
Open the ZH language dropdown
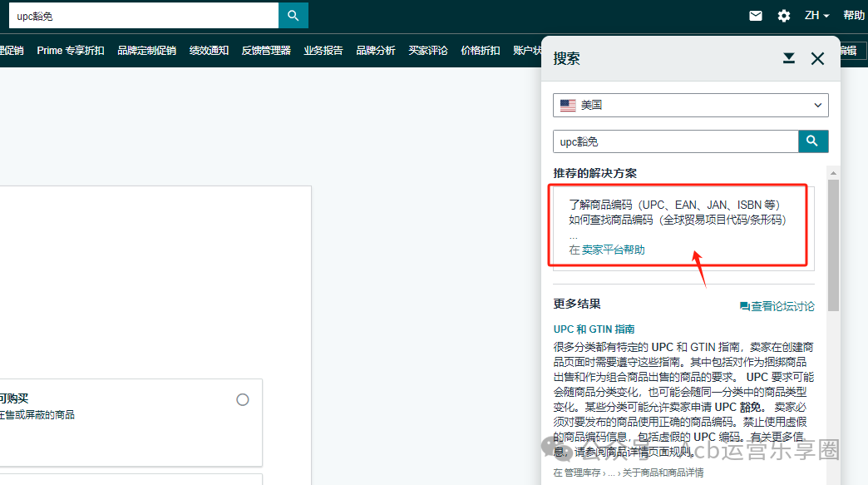pyautogui.click(x=816, y=16)
